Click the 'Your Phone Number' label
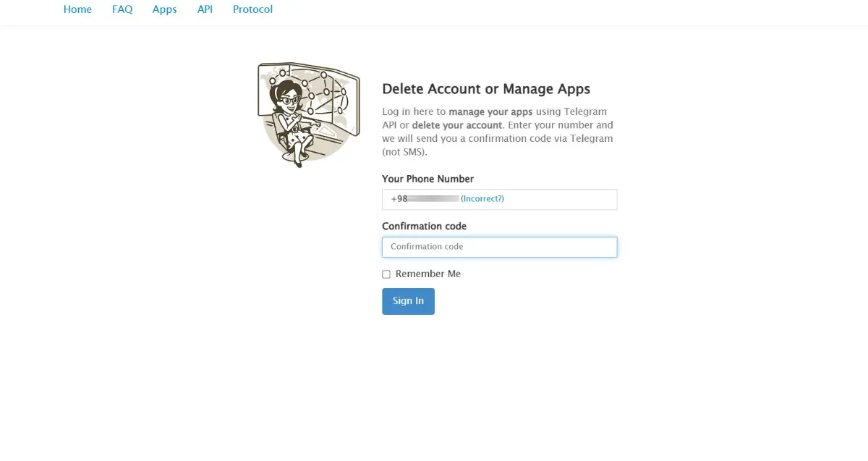 click(x=428, y=179)
